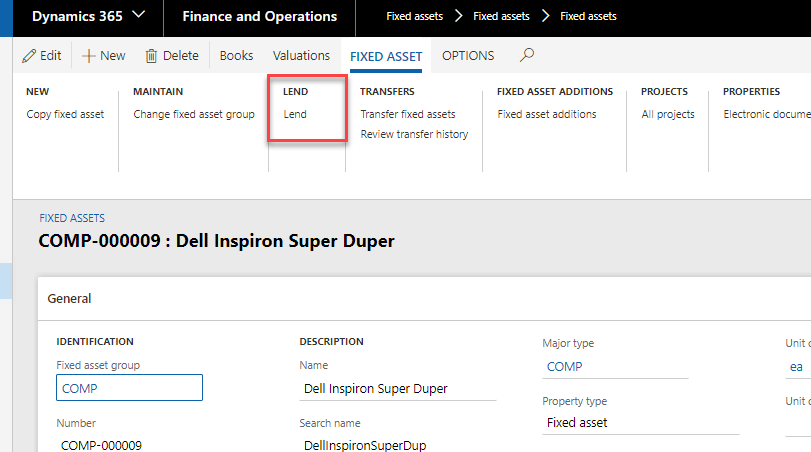Click the New plus icon
Image resolution: width=811 pixels, height=452 pixels.
tap(88, 55)
